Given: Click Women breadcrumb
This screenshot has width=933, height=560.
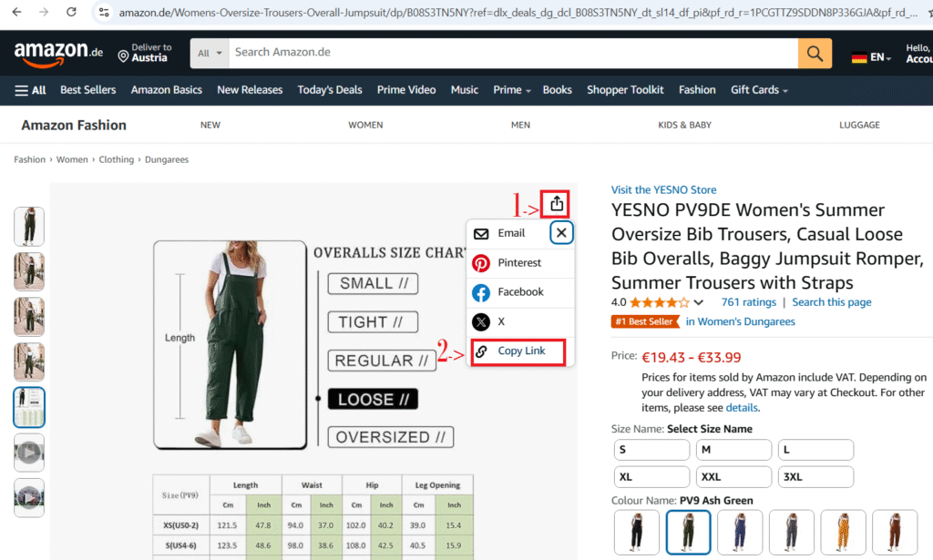Looking at the screenshot, I should (x=72, y=160).
